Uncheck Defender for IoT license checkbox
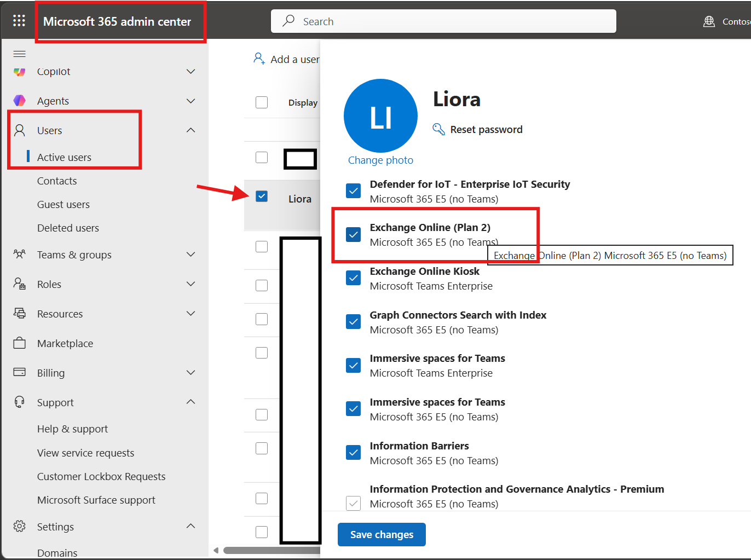 click(x=354, y=191)
